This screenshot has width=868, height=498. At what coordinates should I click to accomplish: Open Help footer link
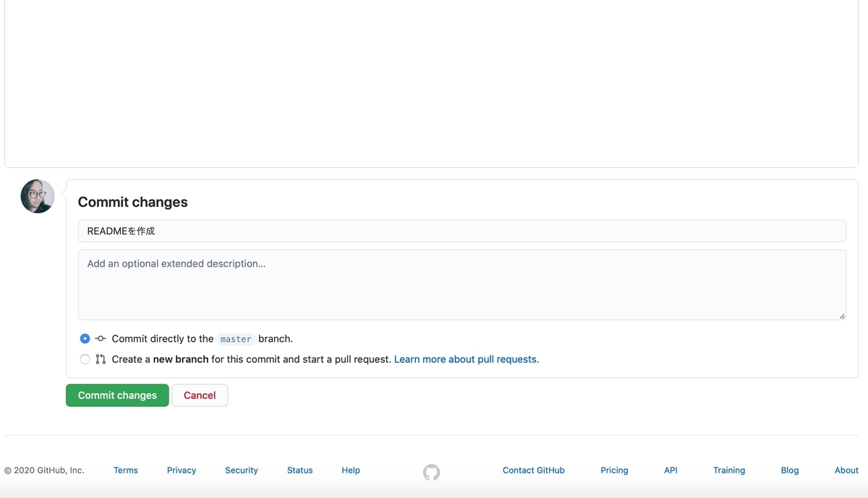tap(351, 470)
